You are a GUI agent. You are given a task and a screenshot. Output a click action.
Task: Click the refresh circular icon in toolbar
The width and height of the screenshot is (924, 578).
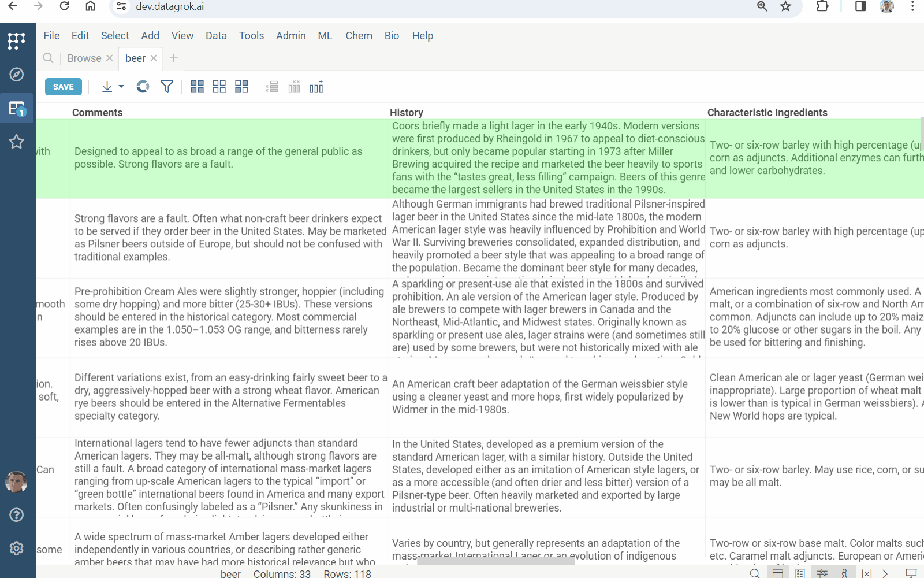[143, 87]
